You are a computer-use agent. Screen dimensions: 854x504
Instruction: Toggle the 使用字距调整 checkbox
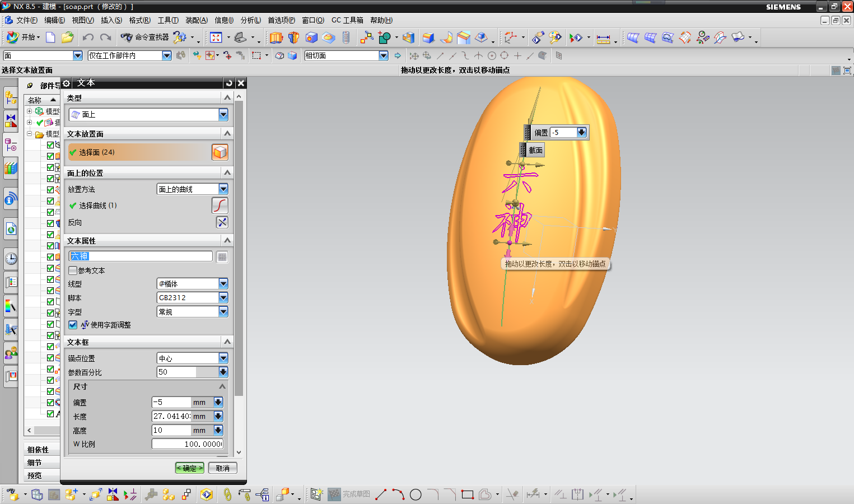coord(73,325)
